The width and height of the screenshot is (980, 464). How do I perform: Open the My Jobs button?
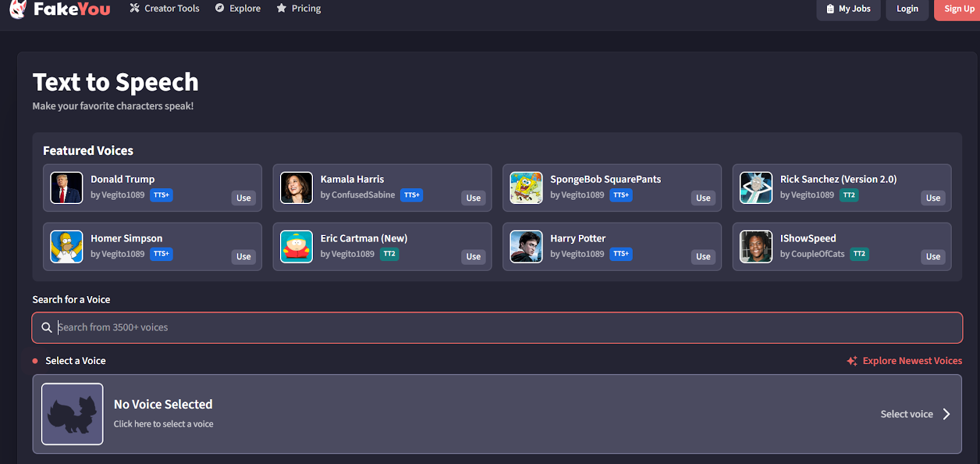pyautogui.click(x=848, y=9)
